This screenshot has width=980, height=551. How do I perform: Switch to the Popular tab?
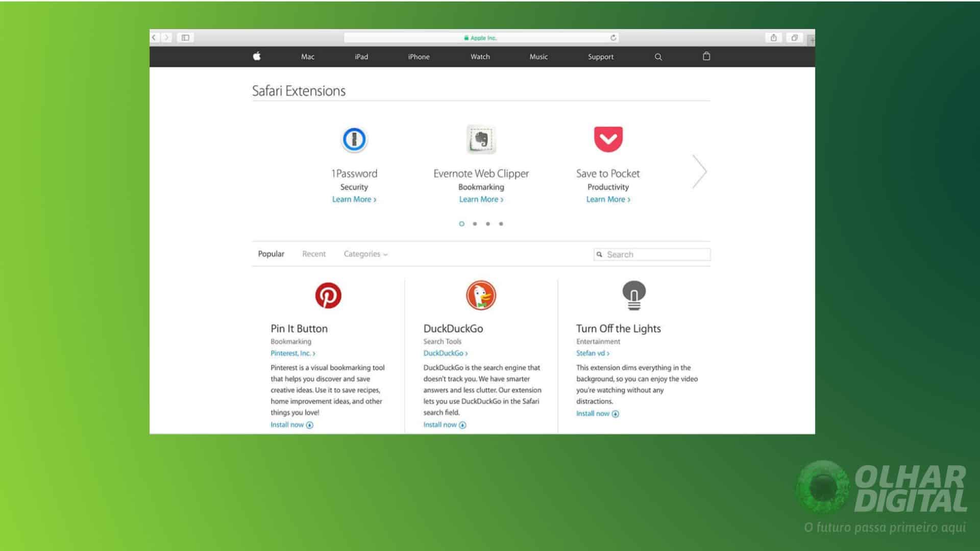tap(271, 254)
